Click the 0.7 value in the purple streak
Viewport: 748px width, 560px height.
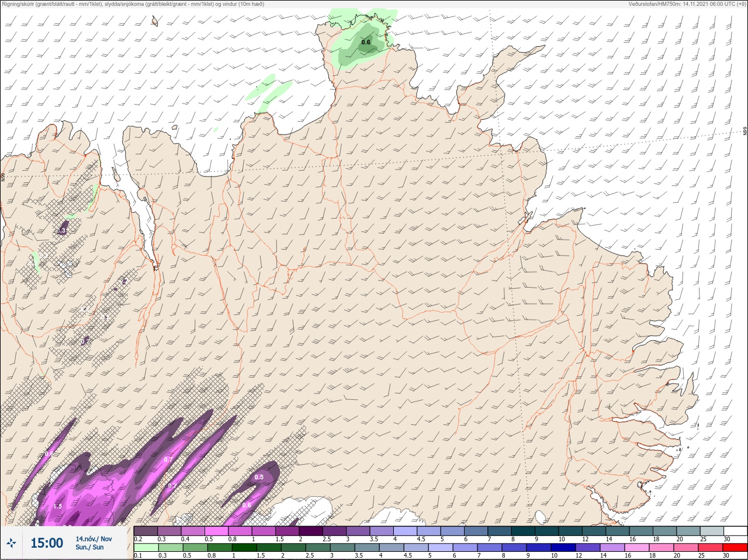(x=168, y=459)
